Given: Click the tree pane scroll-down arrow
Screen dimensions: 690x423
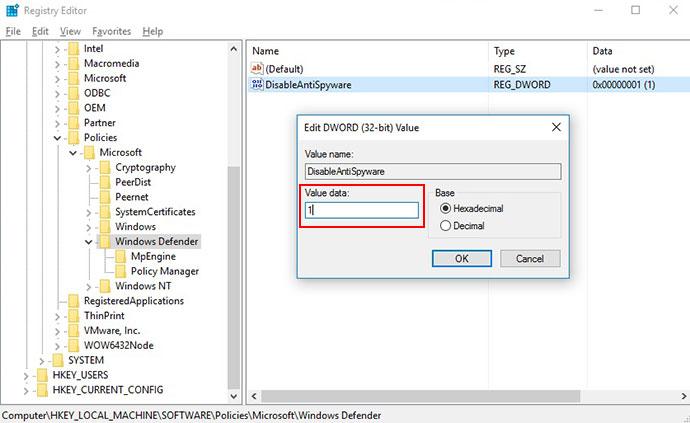Looking at the screenshot, I should tap(234, 396).
